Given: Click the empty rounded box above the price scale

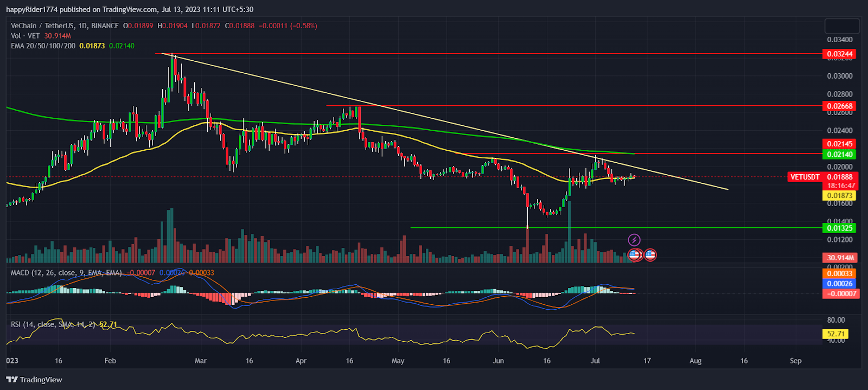Looking at the screenshot, I should click(842, 25).
